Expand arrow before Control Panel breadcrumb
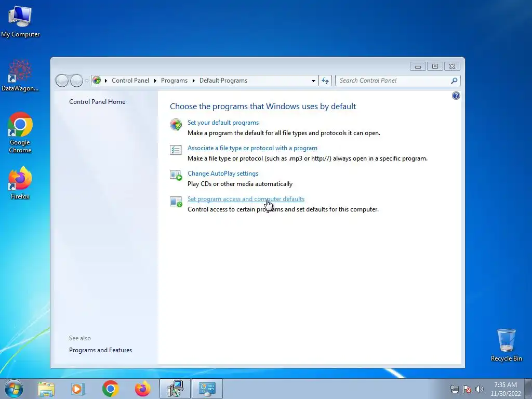The height and width of the screenshot is (399, 532). 106,81
